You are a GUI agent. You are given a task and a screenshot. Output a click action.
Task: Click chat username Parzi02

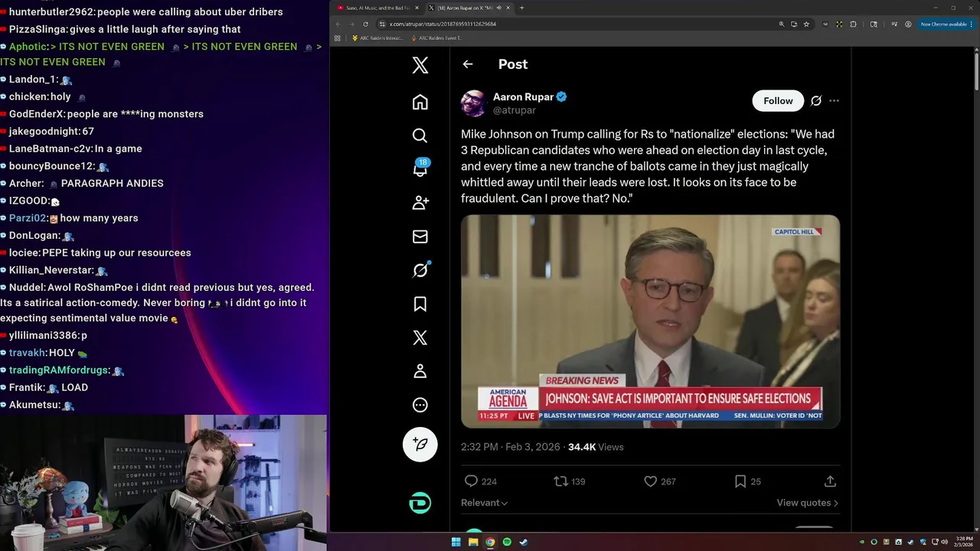[28, 218]
